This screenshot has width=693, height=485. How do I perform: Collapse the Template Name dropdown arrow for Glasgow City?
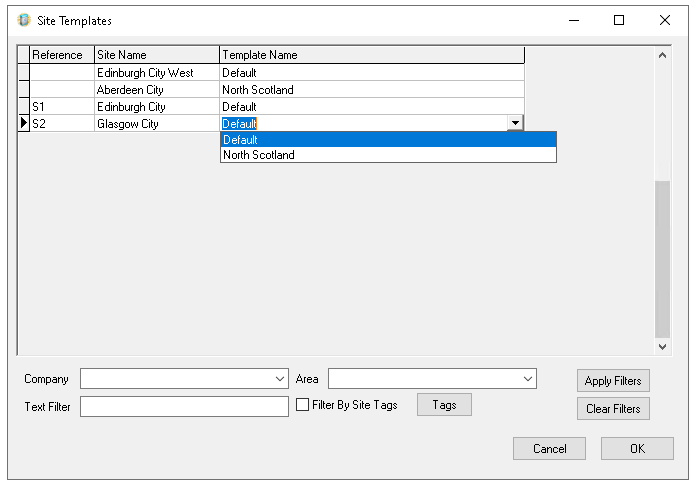click(x=515, y=123)
